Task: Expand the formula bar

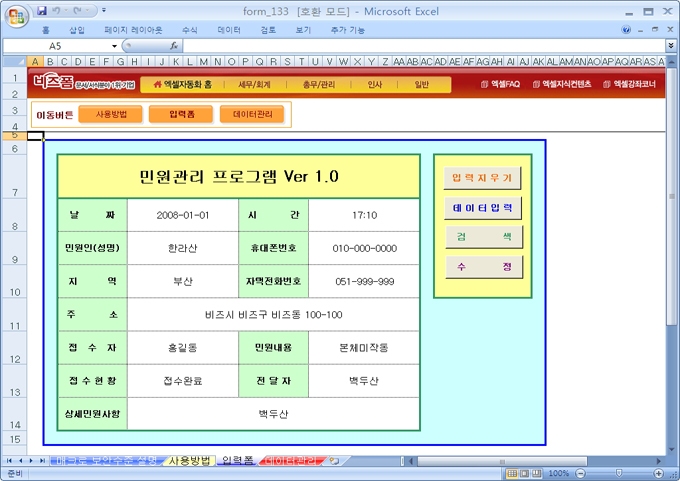Action: (x=670, y=46)
